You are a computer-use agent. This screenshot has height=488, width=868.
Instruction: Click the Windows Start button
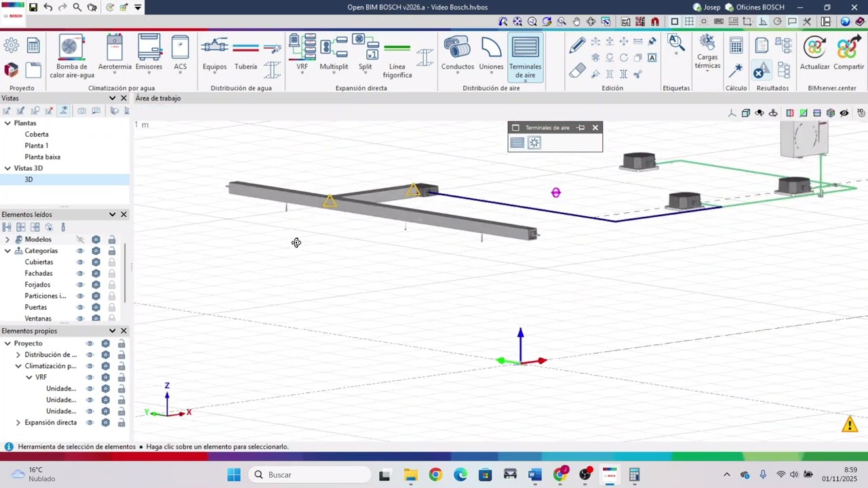coord(234,474)
